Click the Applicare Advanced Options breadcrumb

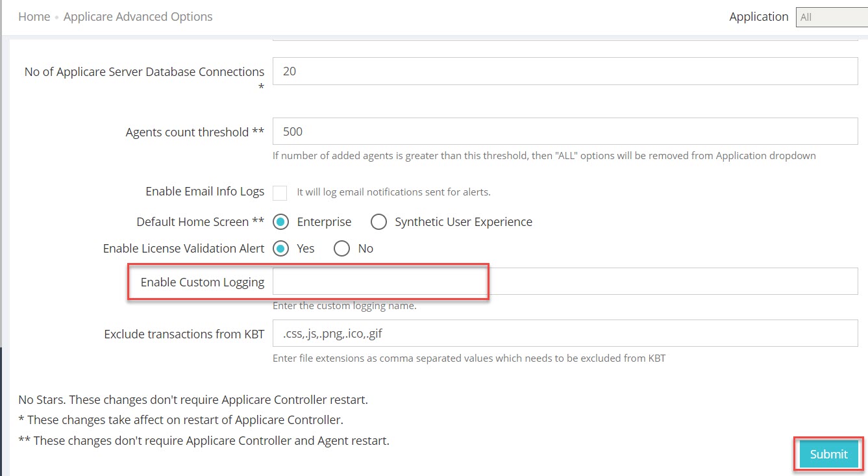click(x=138, y=17)
